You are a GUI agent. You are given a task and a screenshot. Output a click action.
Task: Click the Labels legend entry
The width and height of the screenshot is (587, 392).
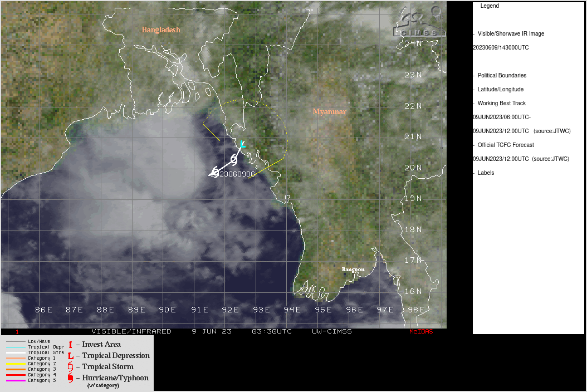(486, 173)
